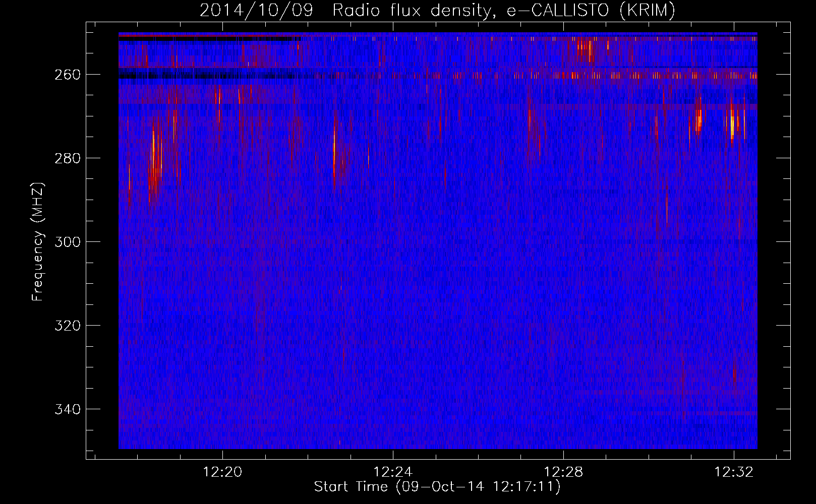Click the 'Frequency (MHZ)' axis label
The image size is (816, 504).
[x=38, y=242]
